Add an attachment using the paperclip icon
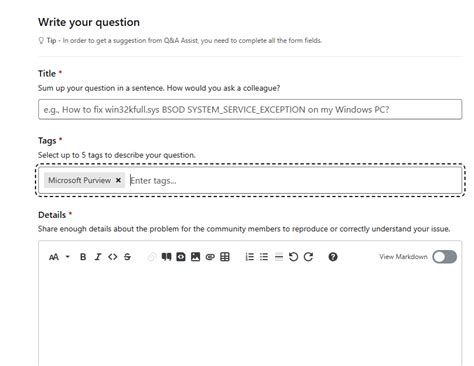The width and height of the screenshot is (474, 366). pyautogui.click(x=210, y=257)
